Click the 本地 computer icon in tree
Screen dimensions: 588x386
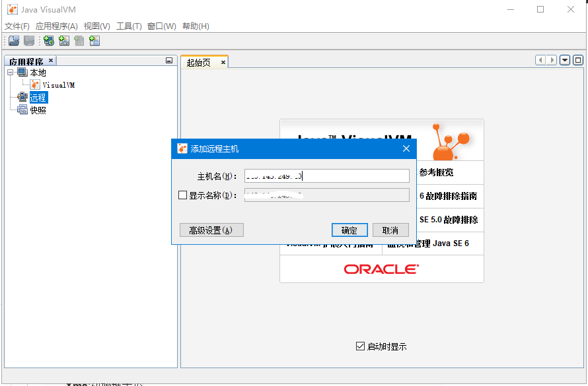[x=22, y=73]
